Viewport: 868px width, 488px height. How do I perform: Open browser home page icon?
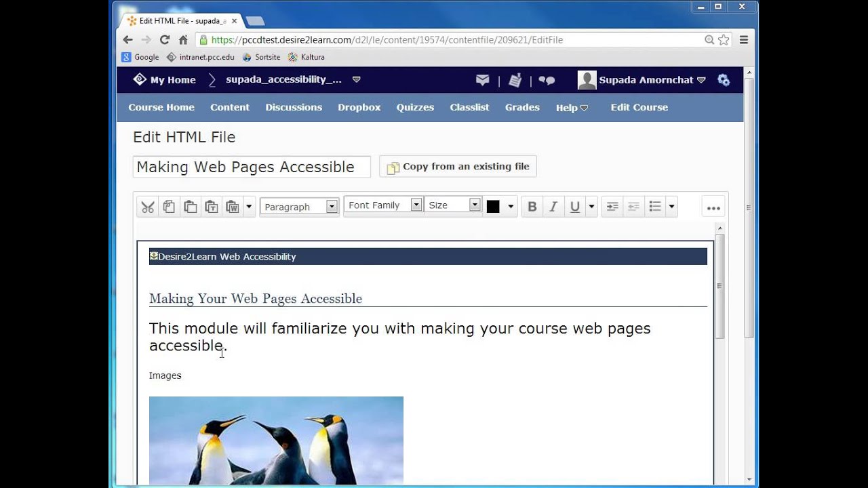[183, 40]
